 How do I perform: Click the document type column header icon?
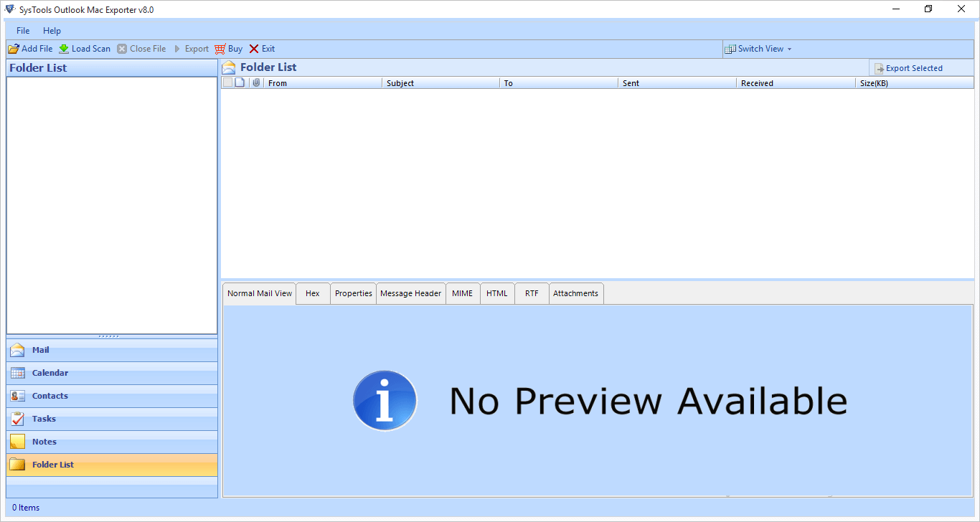[x=240, y=82]
